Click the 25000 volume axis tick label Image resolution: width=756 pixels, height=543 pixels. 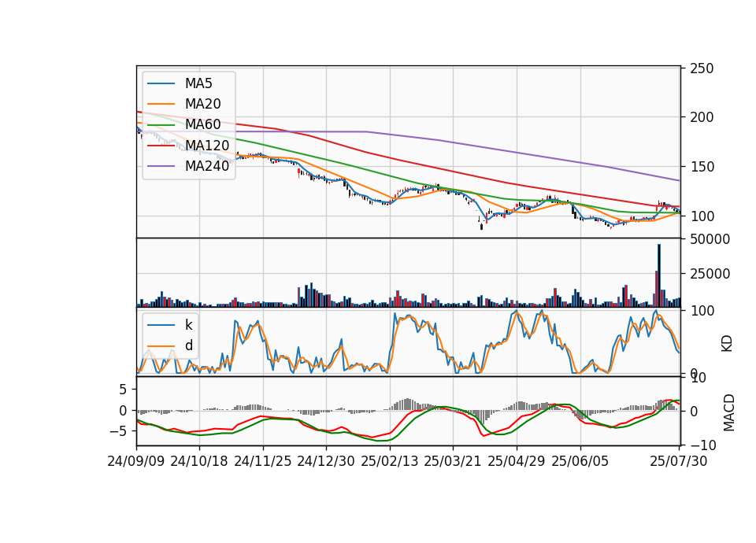tap(710, 274)
